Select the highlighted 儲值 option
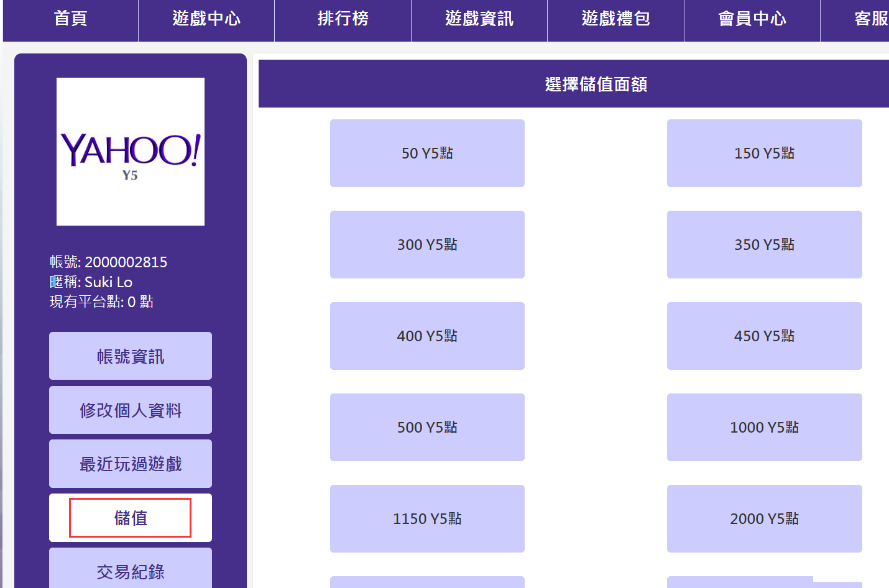Viewport: 889px width, 588px height. point(130,518)
